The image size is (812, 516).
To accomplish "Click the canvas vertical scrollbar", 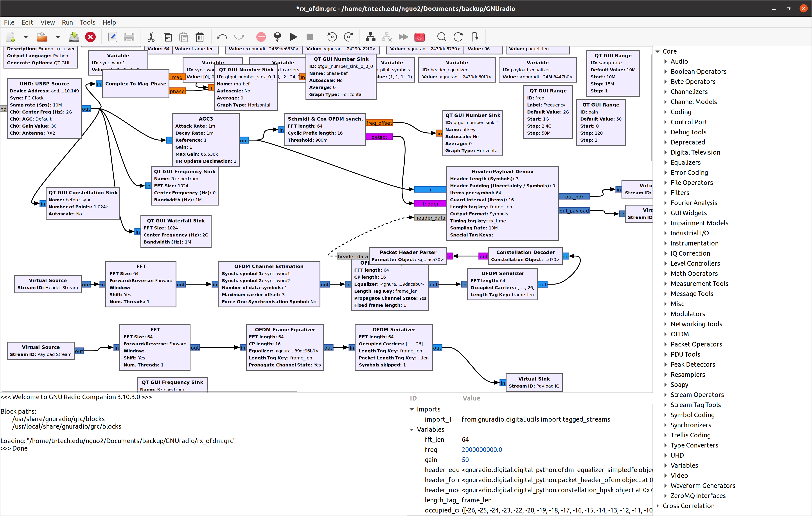I will pyautogui.click(x=651, y=107).
